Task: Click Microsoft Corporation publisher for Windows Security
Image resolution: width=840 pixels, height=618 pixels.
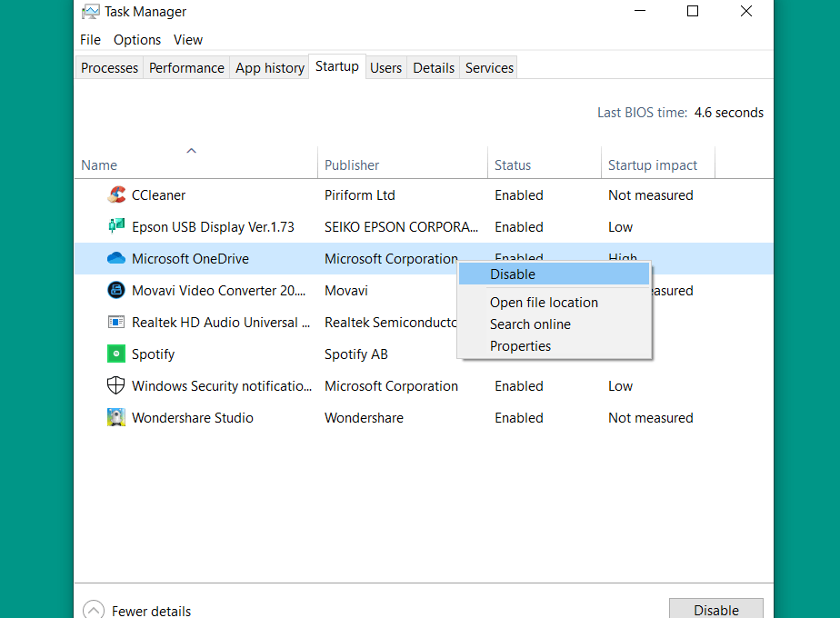Action: coord(391,386)
